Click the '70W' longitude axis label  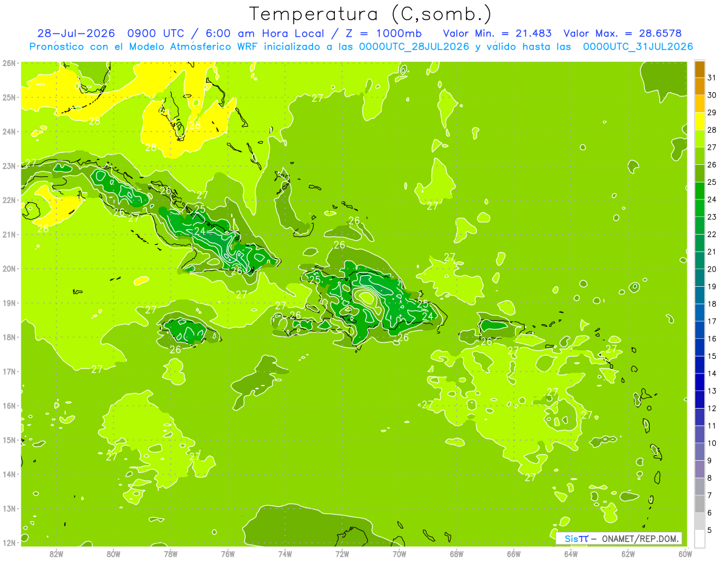click(399, 554)
